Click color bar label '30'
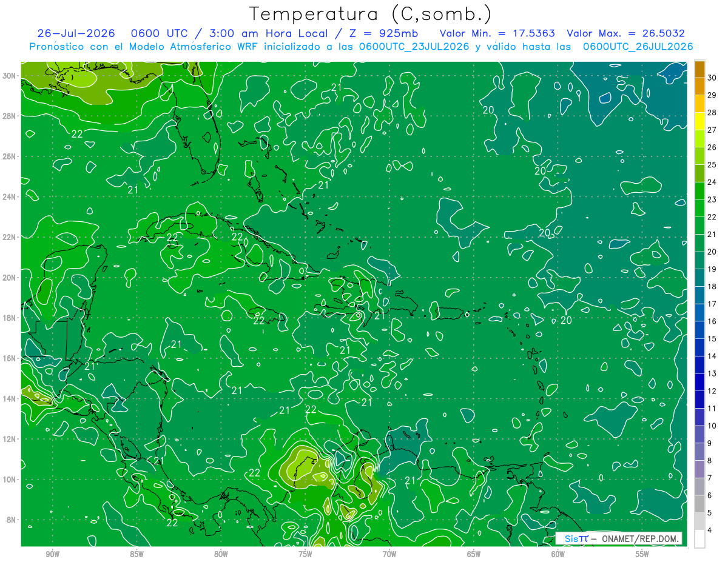The width and height of the screenshot is (728, 562). click(712, 77)
